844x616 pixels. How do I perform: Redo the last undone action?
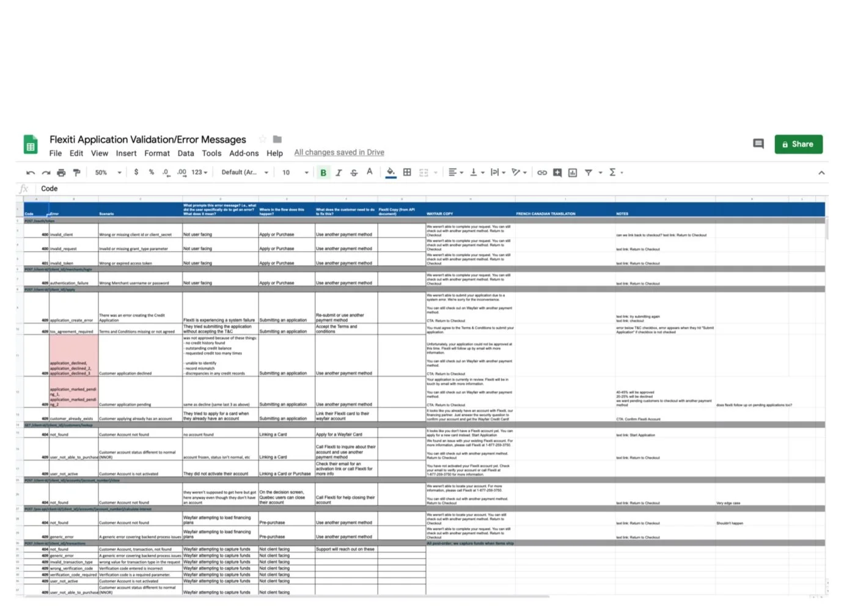click(46, 173)
